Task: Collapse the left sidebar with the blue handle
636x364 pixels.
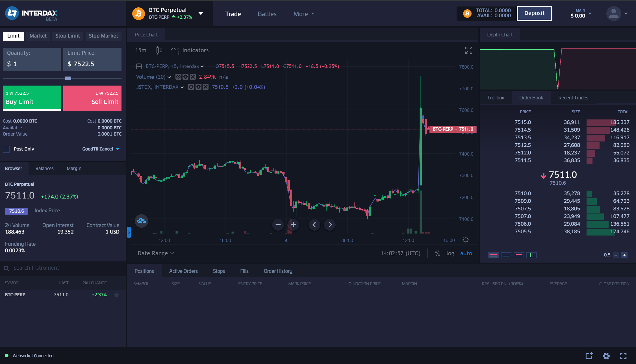Action: 129,232
